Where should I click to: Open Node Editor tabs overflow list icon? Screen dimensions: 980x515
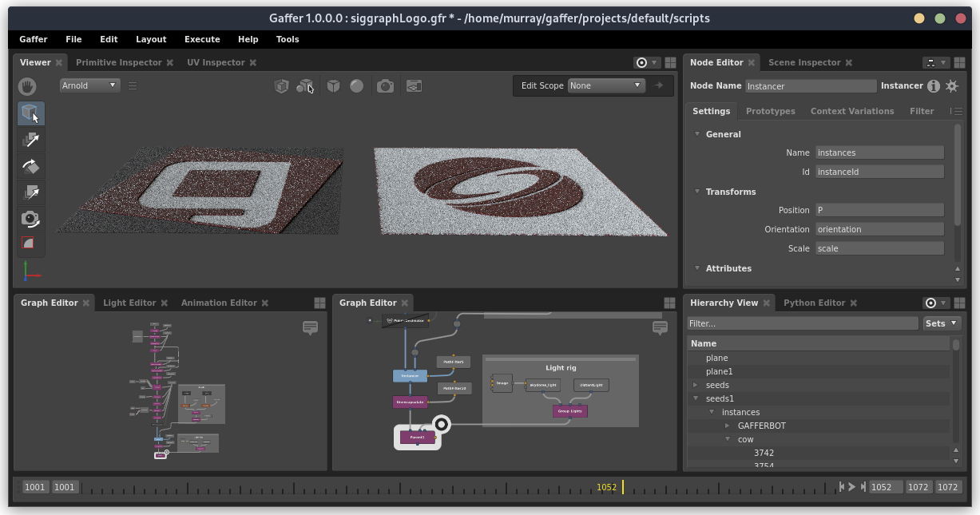point(955,111)
